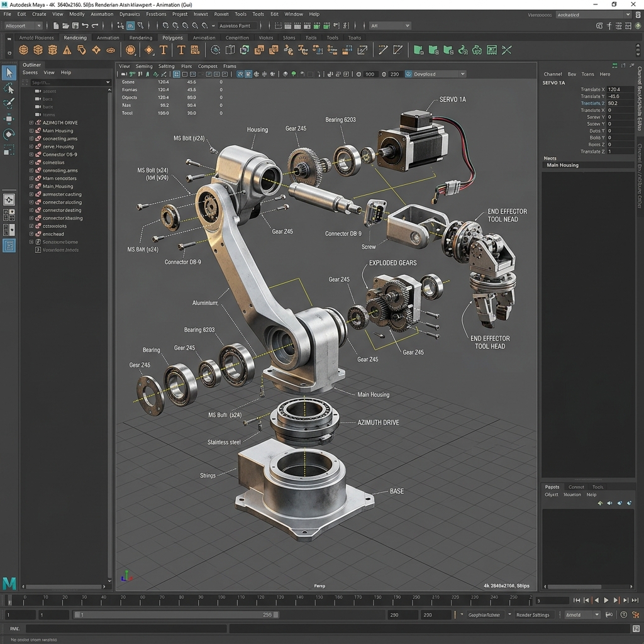The width and height of the screenshot is (644, 644).
Task: Toggle the first highlighted viewport panel button
Action: [x=177, y=74]
